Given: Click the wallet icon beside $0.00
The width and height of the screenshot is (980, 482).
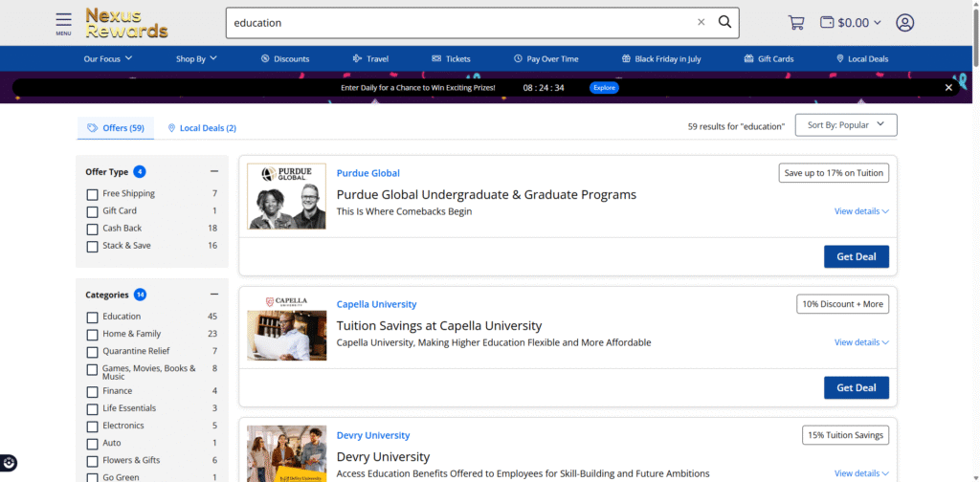Looking at the screenshot, I should coord(827,23).
